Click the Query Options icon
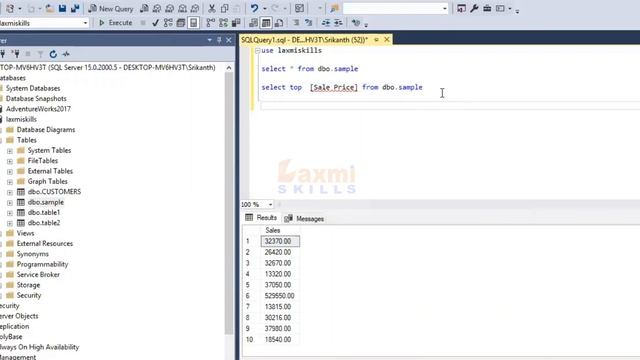Viewport: 640px width, 360px height. [x=181, y=23]
